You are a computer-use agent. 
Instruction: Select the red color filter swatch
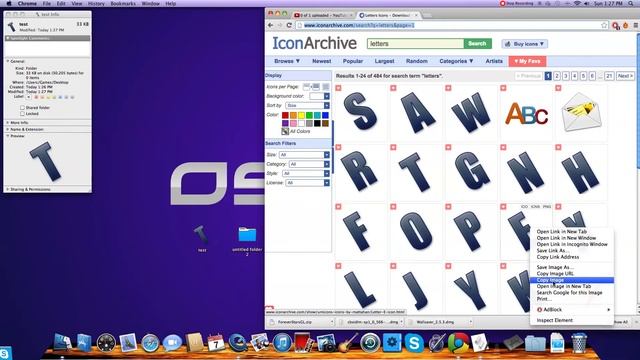(x=285, y=116)
